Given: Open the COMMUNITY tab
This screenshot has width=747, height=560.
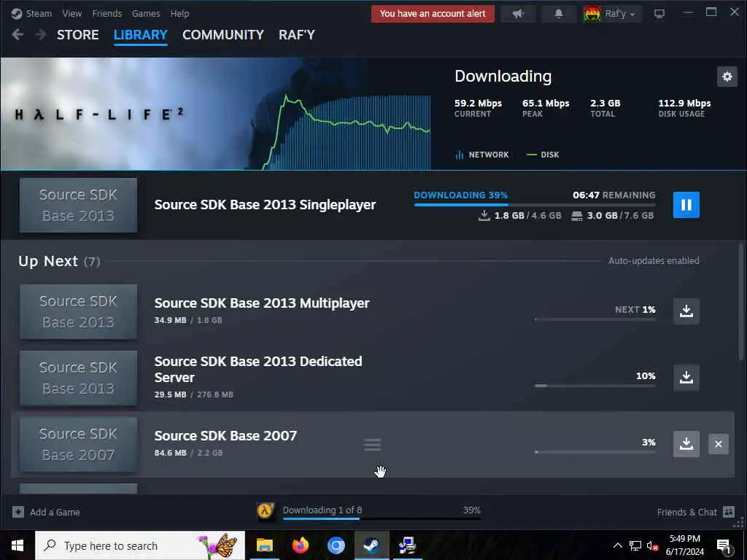Looking at the screenshot, I should pyautogui.click(x=223, y=35).
